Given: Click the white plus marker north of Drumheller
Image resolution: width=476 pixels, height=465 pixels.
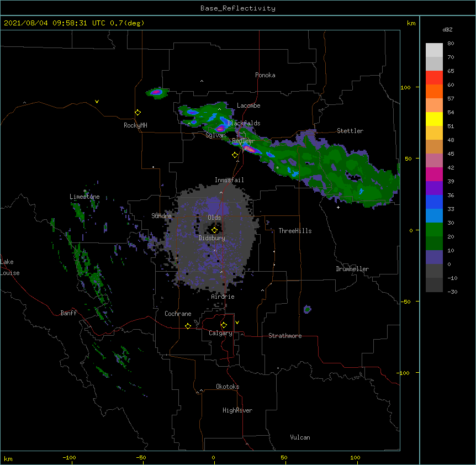Looking at the screenshot, I should click(x=338, y=207).
